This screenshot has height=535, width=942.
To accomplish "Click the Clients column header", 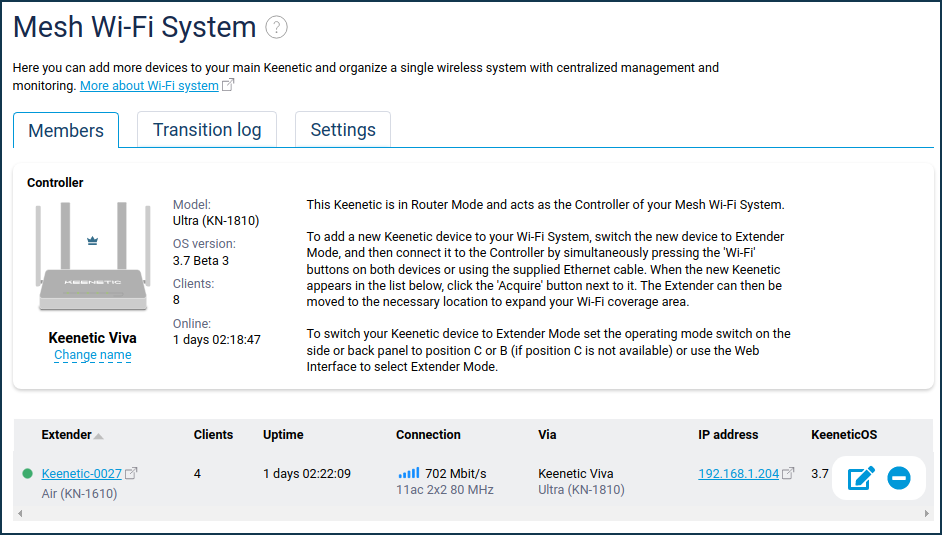I will [x=213, y=435].
